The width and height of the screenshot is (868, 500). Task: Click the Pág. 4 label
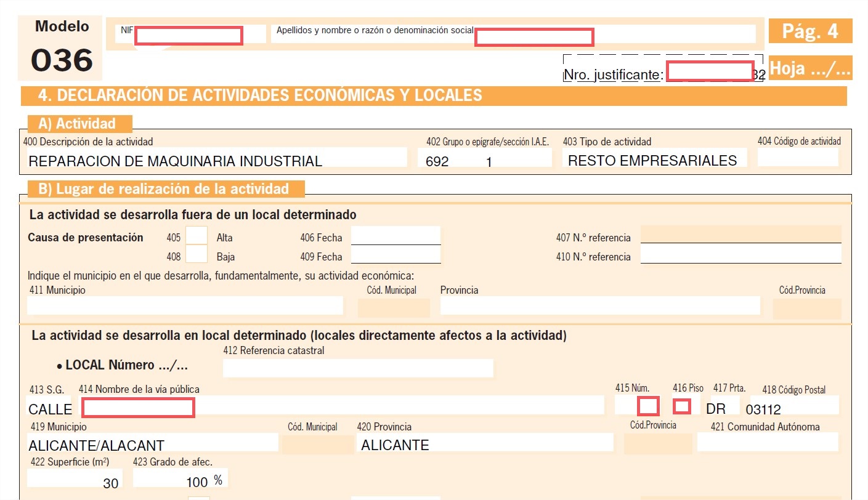(810, 31)
